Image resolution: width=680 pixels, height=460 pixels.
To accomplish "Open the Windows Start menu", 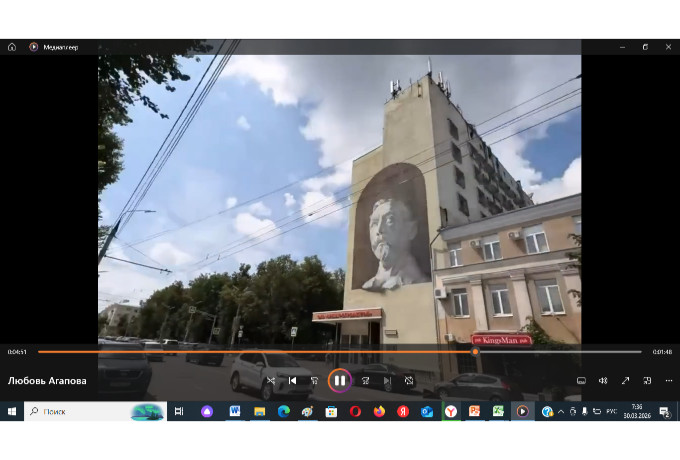I will coord(12,411).
